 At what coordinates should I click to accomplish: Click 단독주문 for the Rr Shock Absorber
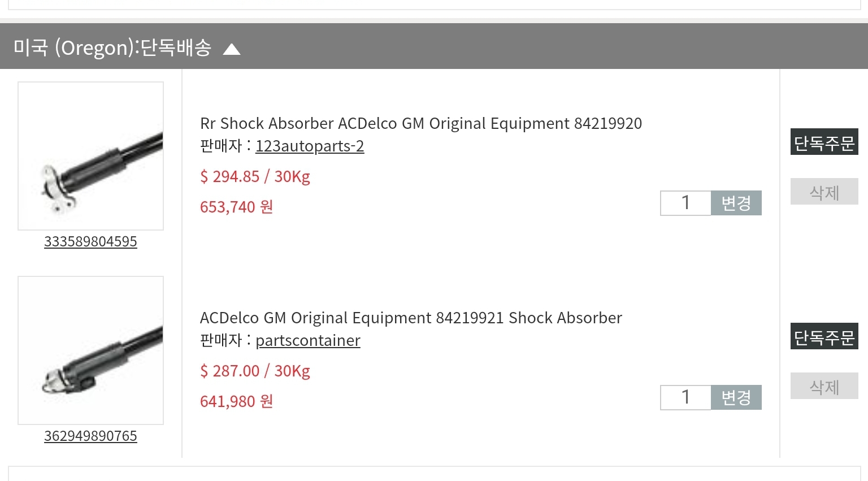pos(824,142)
